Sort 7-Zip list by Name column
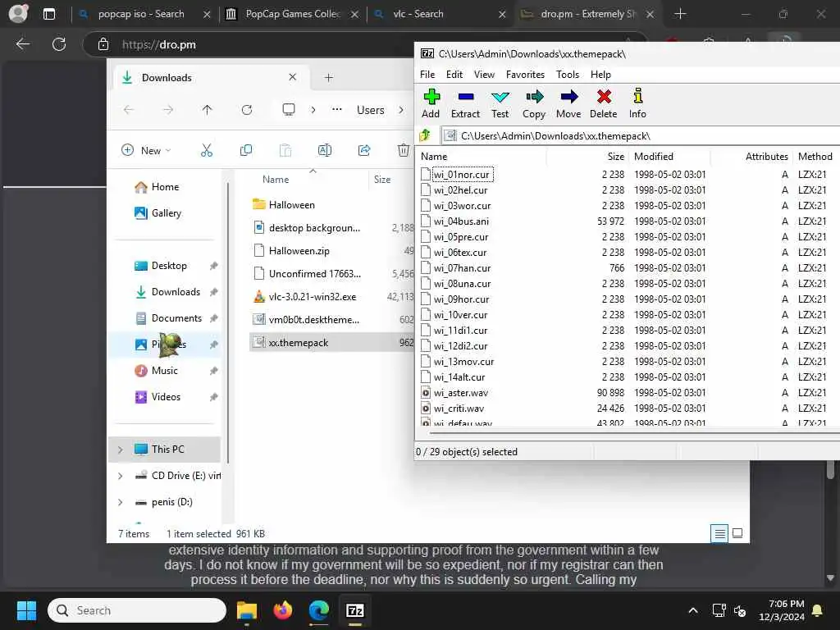The image size is (840, 630). pos(434,157)
